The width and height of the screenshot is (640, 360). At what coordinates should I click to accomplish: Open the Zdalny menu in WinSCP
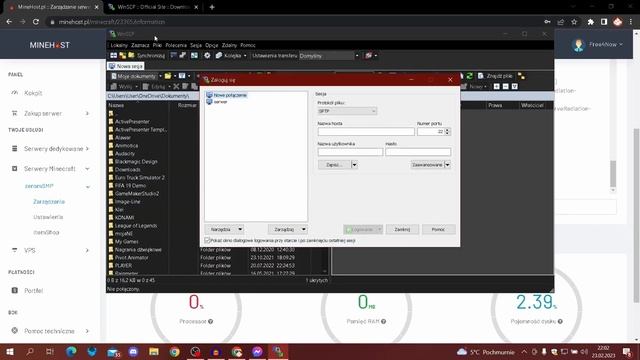229,45
